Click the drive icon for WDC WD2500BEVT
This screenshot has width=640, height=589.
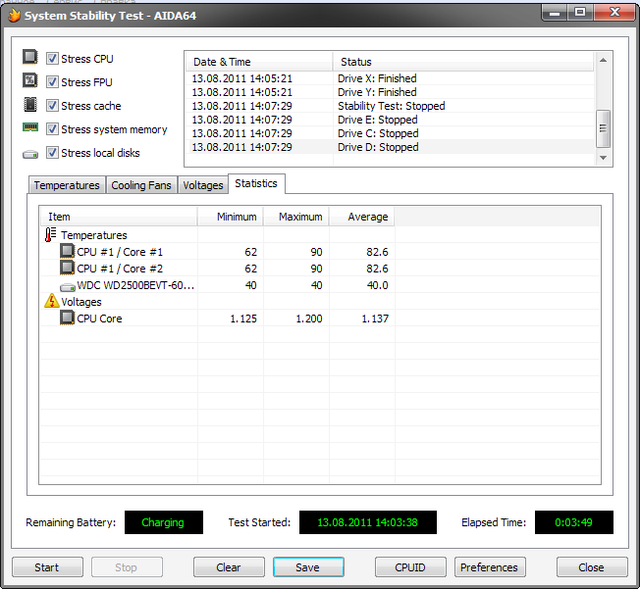point(67,285)
